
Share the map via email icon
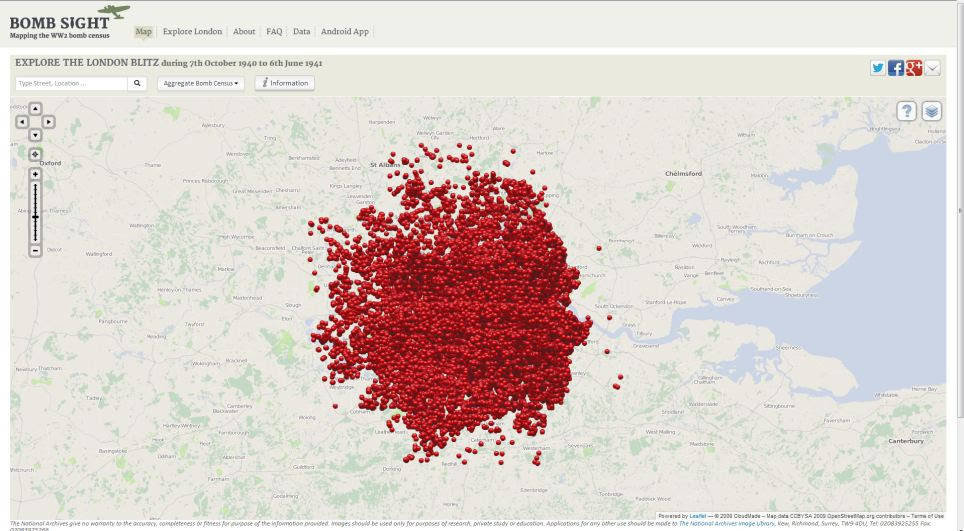pos(932,68)
